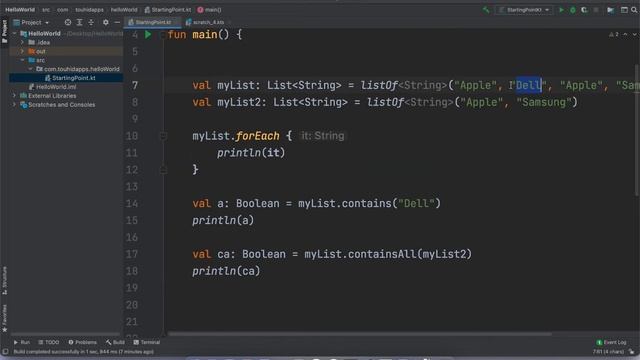The width and height of the screenshot is (640, 360).
Task: Click the IDE window layout icon
Action: 624,10
